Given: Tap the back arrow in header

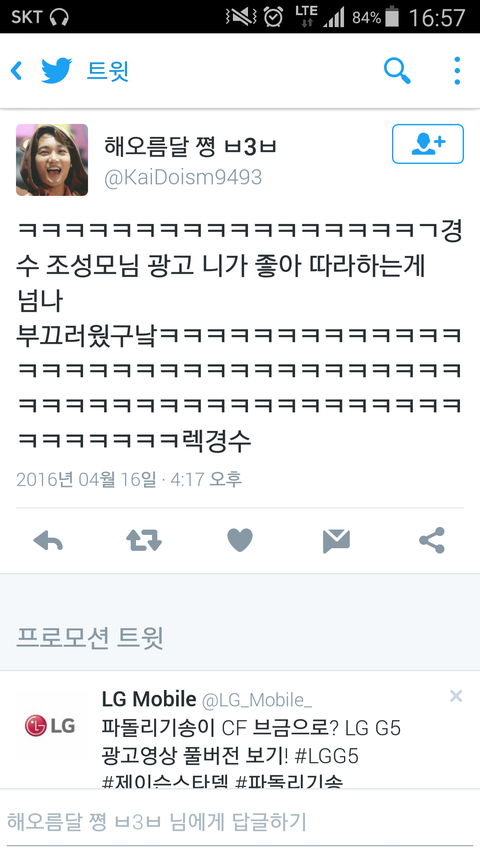Looking at the screenshot, I should [16, 71].
